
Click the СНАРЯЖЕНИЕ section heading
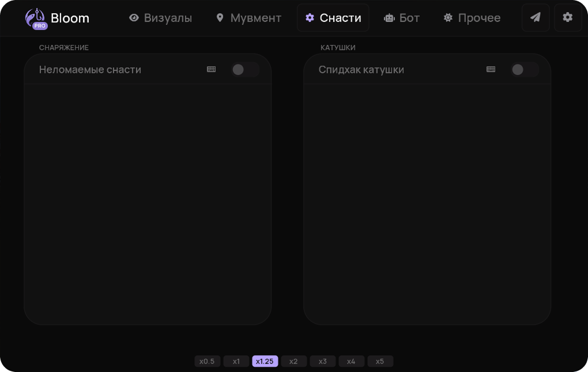(64, 48)
